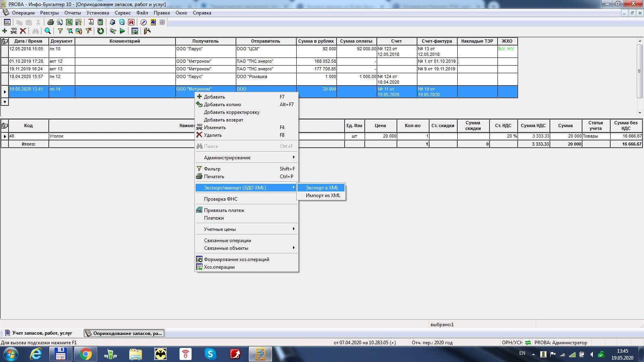This screenshot has width=644, height=362.
Task: Click the funnel with red cross icon
Action: [89, 31]
